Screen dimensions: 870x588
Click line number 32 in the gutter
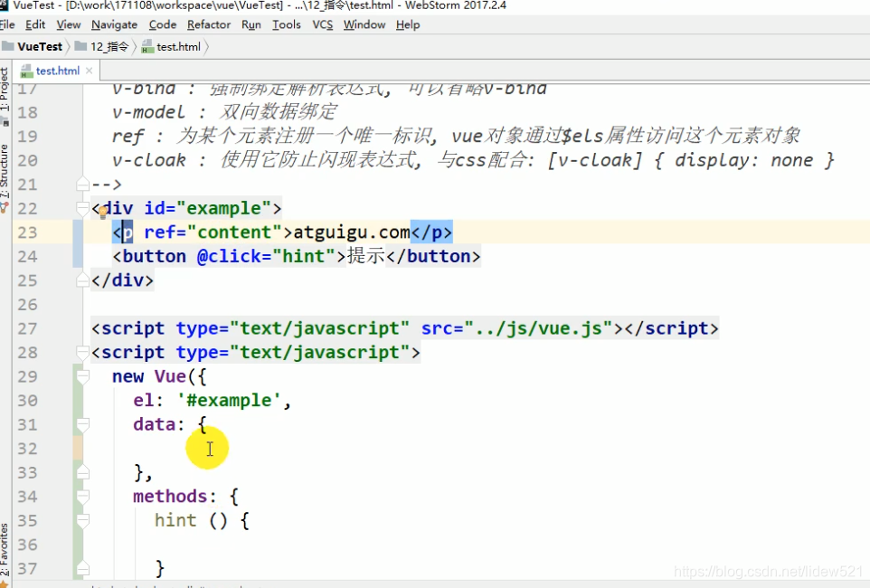click(x=27, y=449)
